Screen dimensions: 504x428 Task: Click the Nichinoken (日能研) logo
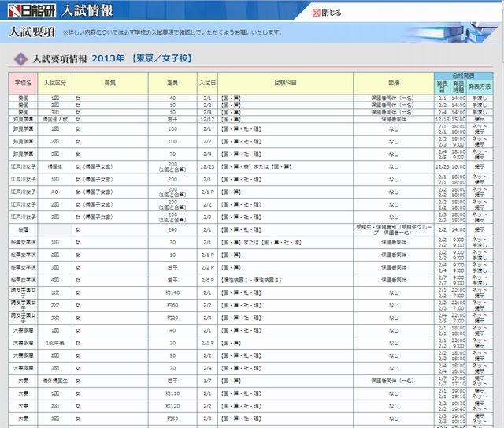click(28, 10)
